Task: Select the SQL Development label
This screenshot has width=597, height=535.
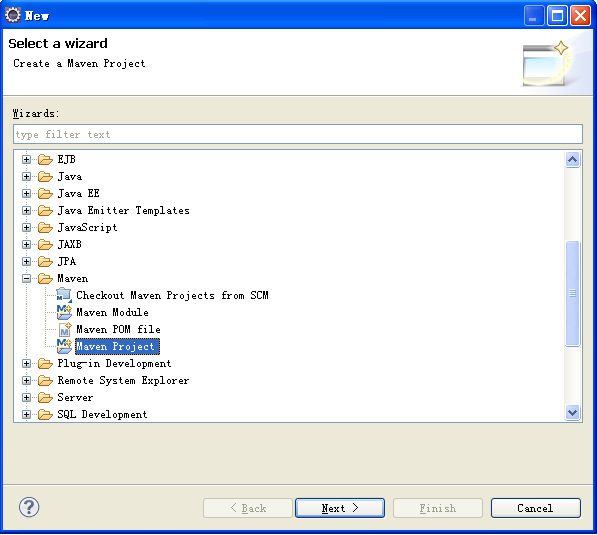Action: click(102, 414)
